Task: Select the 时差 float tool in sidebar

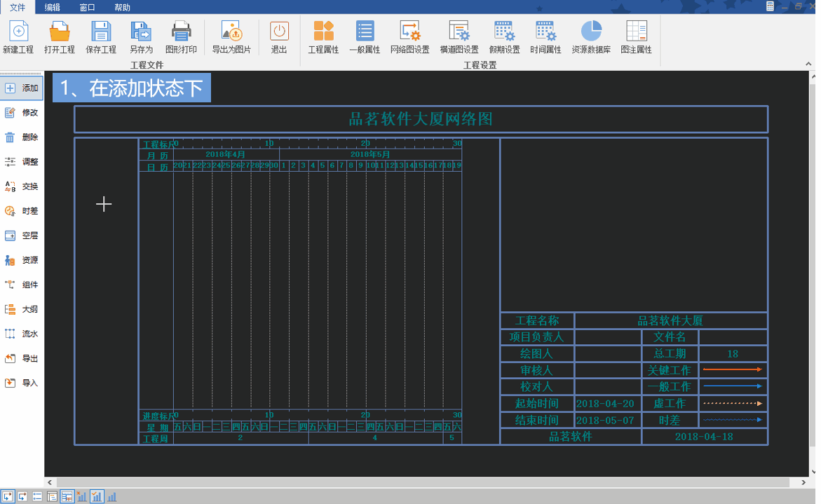Action: (22, 210)
